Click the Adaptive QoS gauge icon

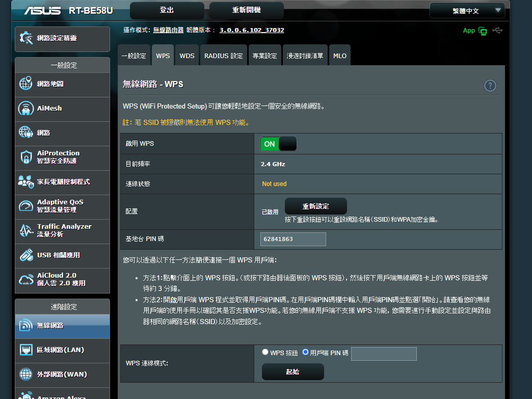coord(26,205)
